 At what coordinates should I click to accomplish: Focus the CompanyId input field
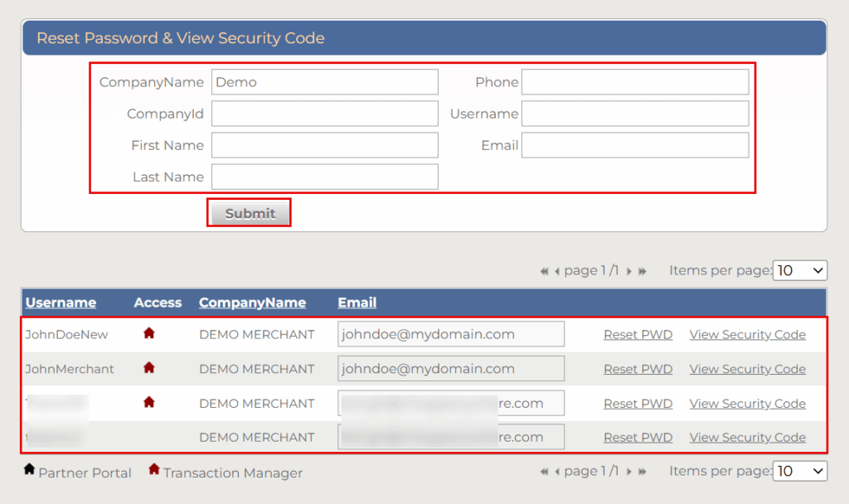tap(324, 114)
